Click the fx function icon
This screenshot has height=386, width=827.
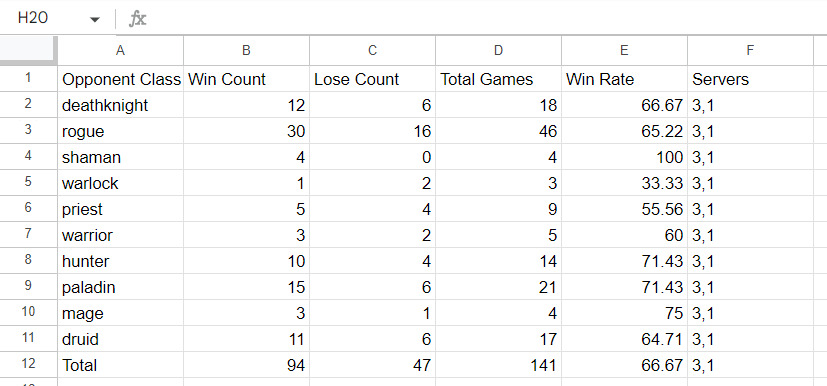point(138,19)
